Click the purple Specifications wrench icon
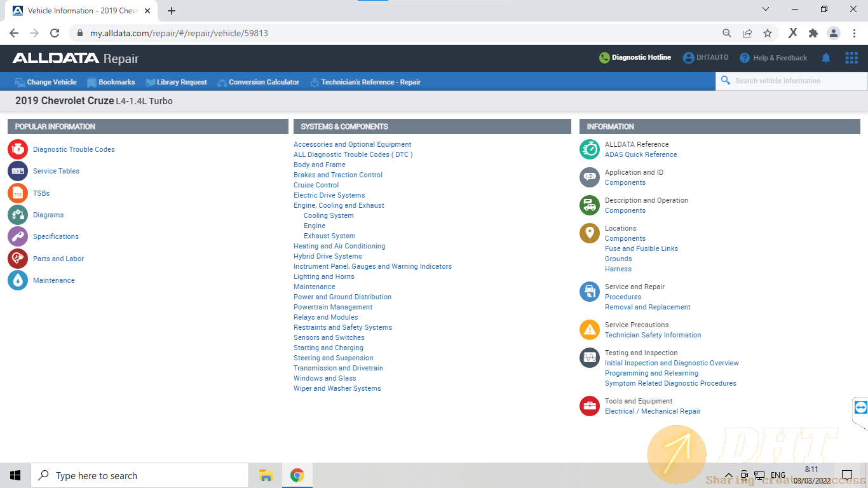The width and height of the screenshot is (868, 488). 18,236
